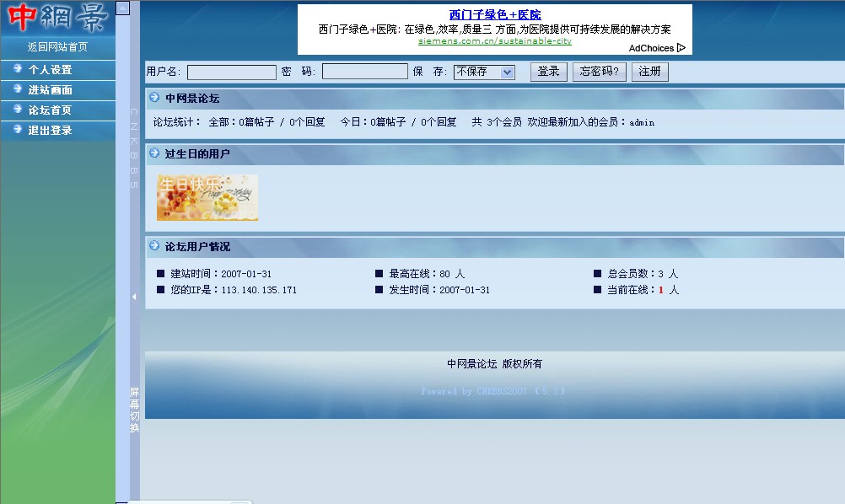Focus the 用户名 input field
The width and height of the screenshot is (845, 504).
tap(232, 72)
